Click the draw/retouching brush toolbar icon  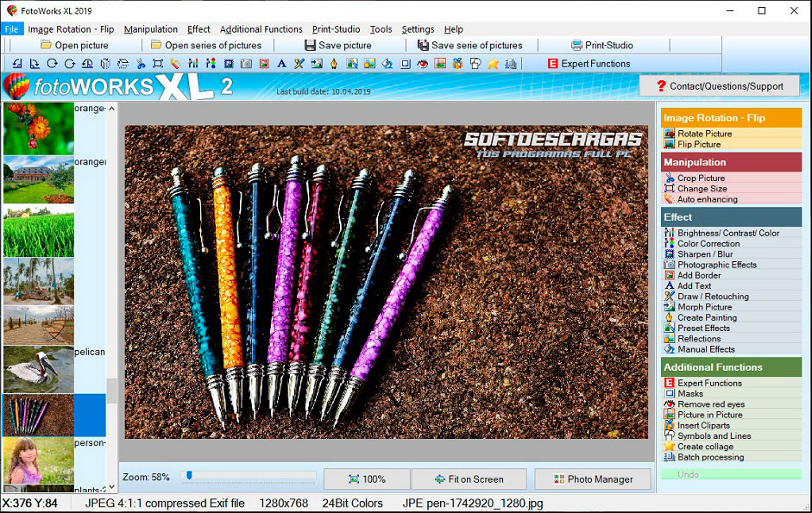point(299,64)
